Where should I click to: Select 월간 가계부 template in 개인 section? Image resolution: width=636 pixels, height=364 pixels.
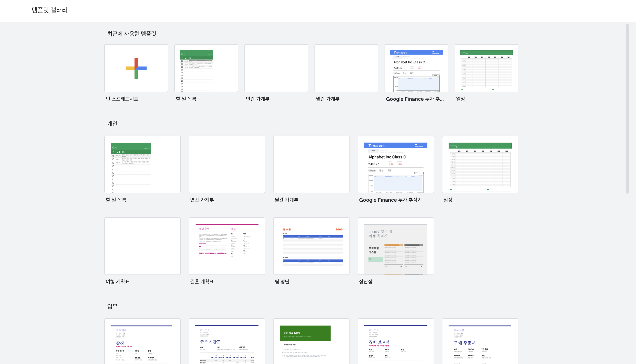pyautogui.click(x=311, y=164)
